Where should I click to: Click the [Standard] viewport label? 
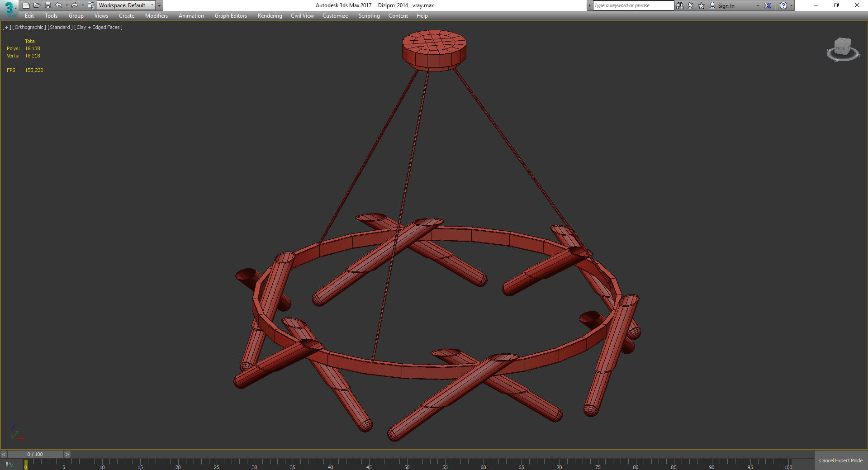pyautogui.click(x=60, y=27)
